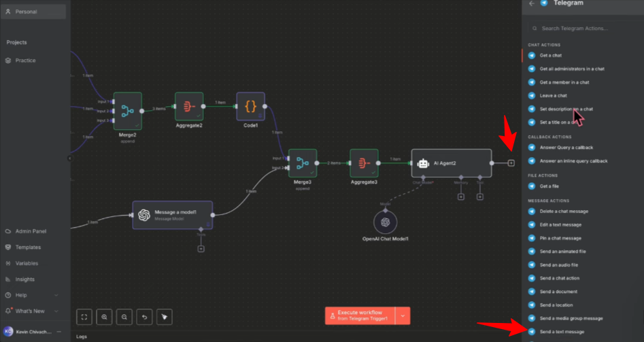The width and height of the screenshot is (644, 342).
Task: Click the fit-to-view canvas icon
Action: pos(84,316)
